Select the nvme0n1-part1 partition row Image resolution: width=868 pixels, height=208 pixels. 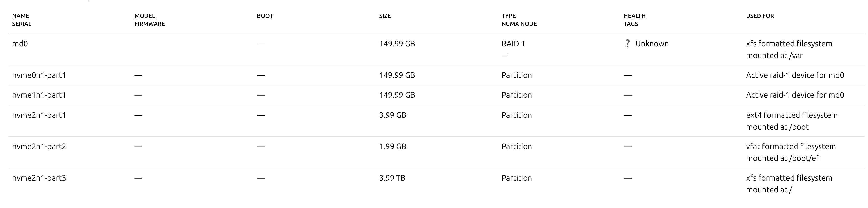[39, 75]
